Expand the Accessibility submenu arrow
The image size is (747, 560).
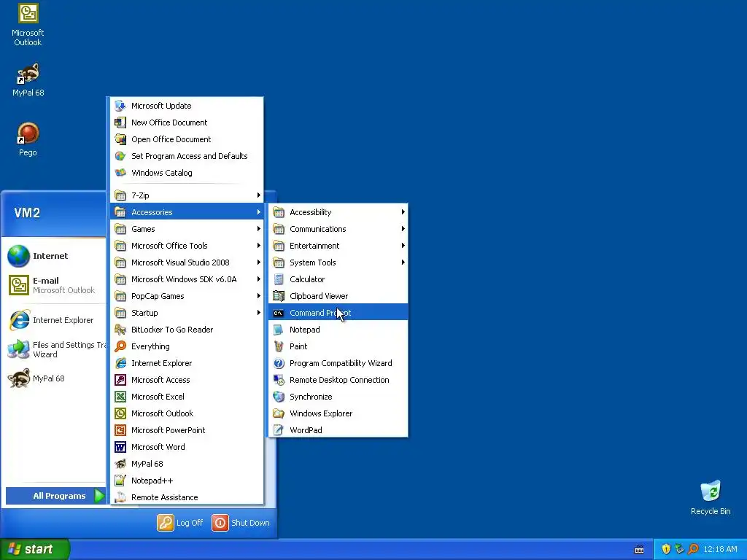point(403,212)
